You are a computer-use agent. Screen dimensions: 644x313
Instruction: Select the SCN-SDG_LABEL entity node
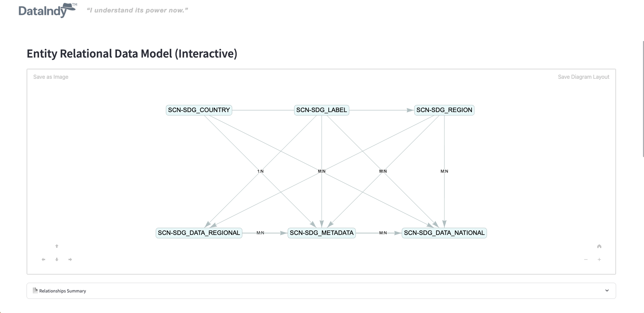(321, 110)
